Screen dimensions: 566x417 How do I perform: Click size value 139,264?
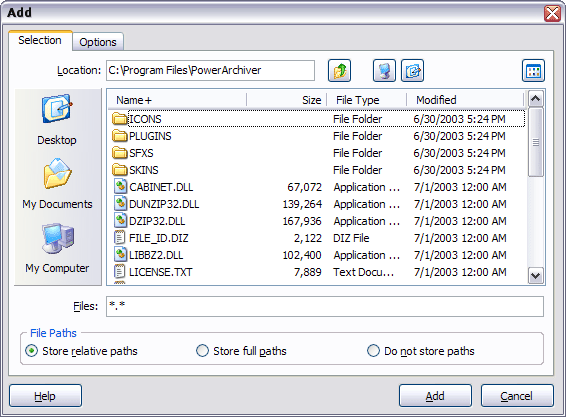302,204
